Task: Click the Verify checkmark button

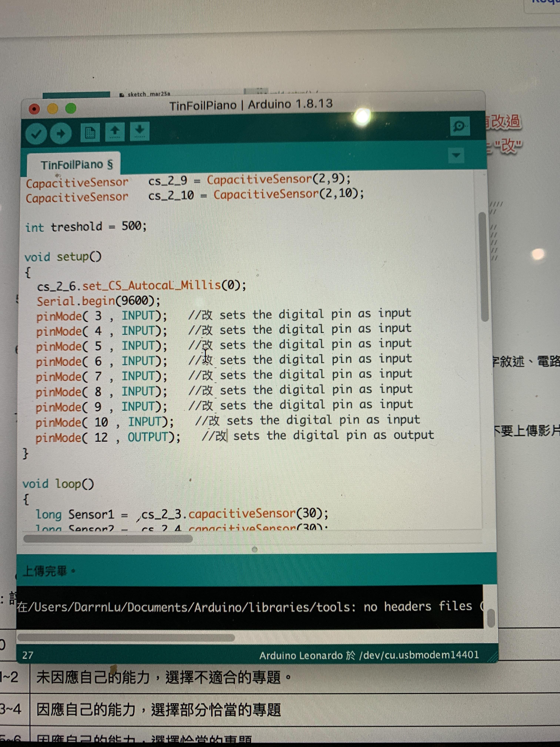Action: pos(36,134)
